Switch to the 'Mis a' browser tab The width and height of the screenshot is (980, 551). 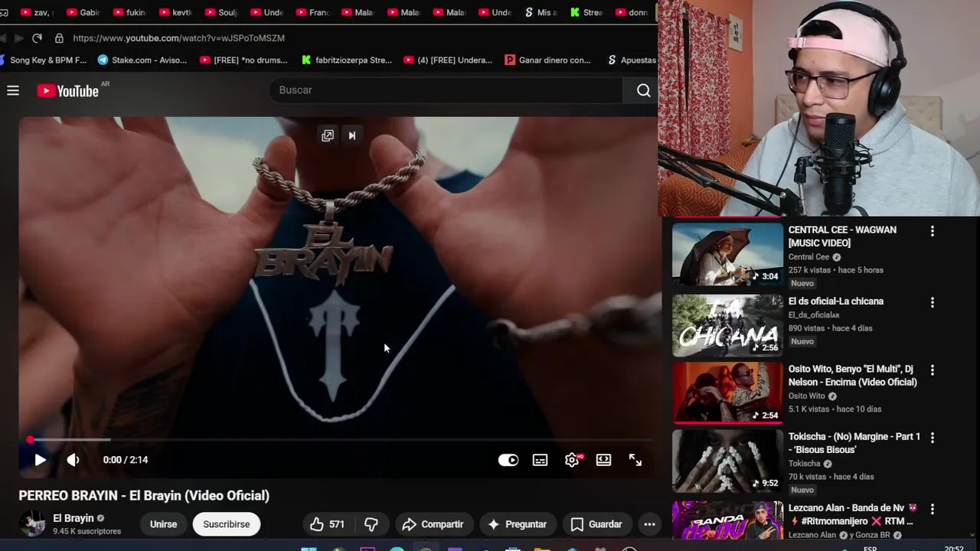pyautogui.click(x=541, y=12)
